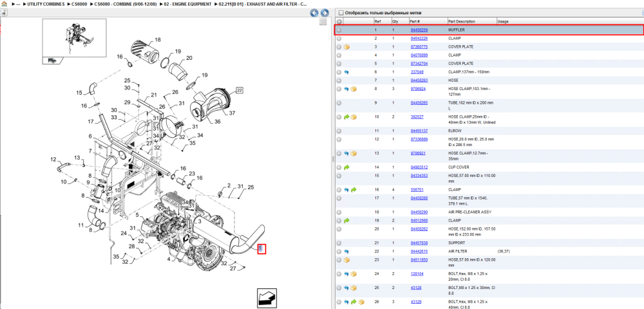The height and width of the screenshot is (309, 644).
Task: Open part number link 87360775
Action: pyautogui.click(x=419, y=47)
